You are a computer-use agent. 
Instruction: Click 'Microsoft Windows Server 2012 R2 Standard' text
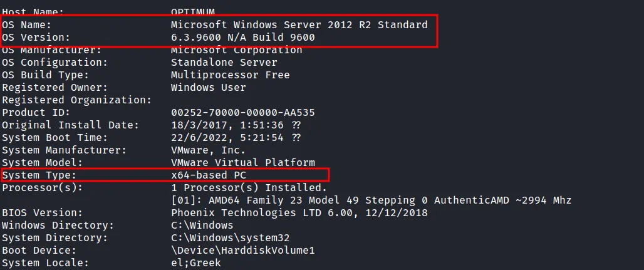click(x=299, y=25)
